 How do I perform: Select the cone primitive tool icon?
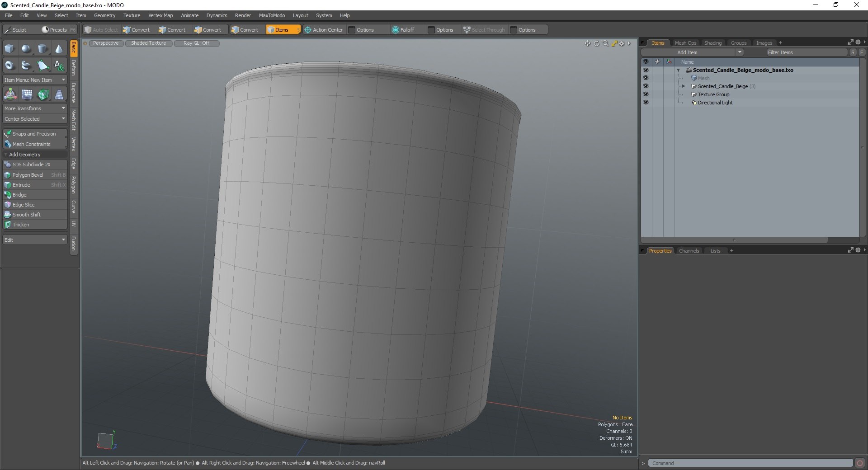(59, 49)
